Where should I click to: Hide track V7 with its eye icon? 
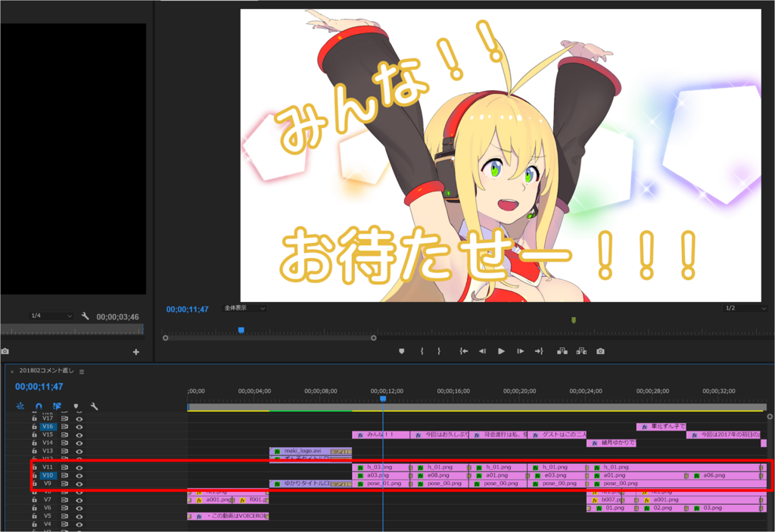(x=79, y=500)
